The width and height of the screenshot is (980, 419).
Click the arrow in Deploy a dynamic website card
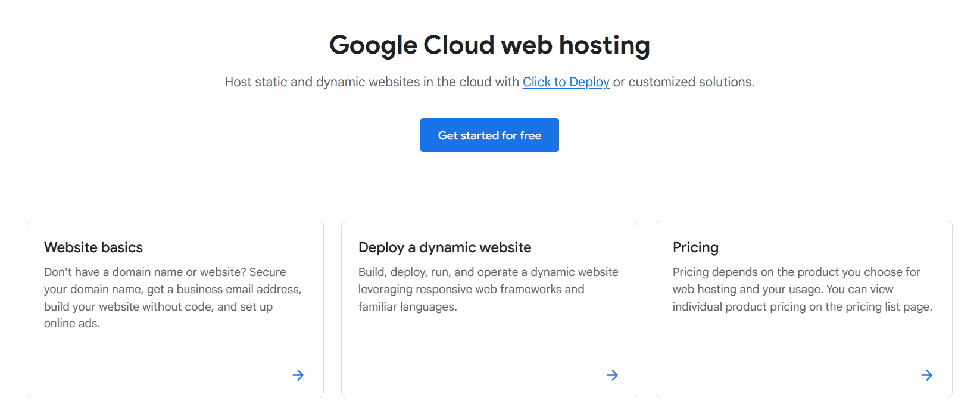pos(612,375)
